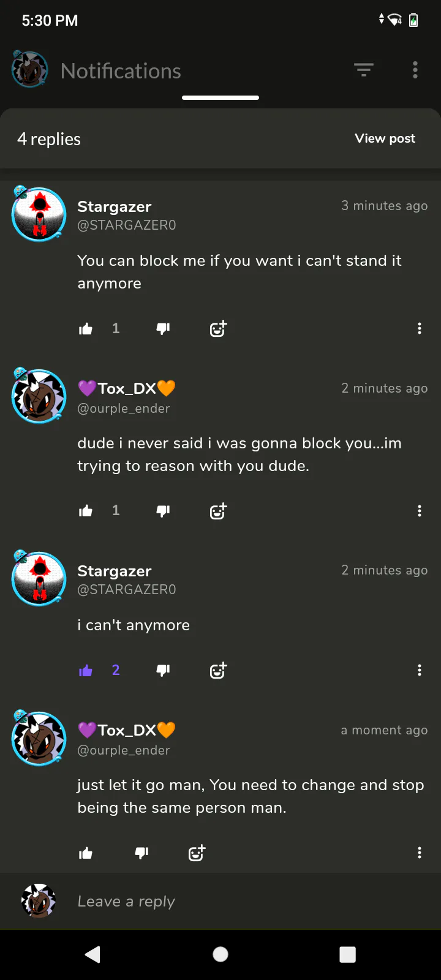Dislike Tox_DX's "just let it go" reply

141,853
